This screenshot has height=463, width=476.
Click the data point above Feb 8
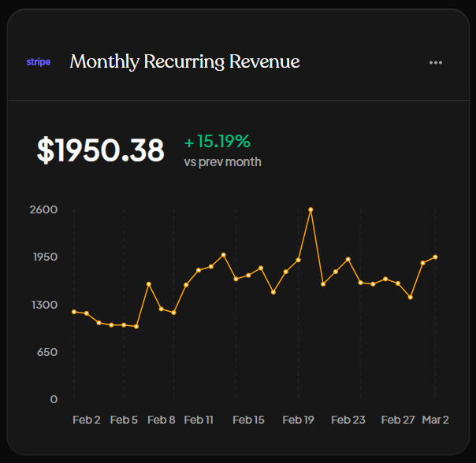pyautogui.click(x=161, y=309)
